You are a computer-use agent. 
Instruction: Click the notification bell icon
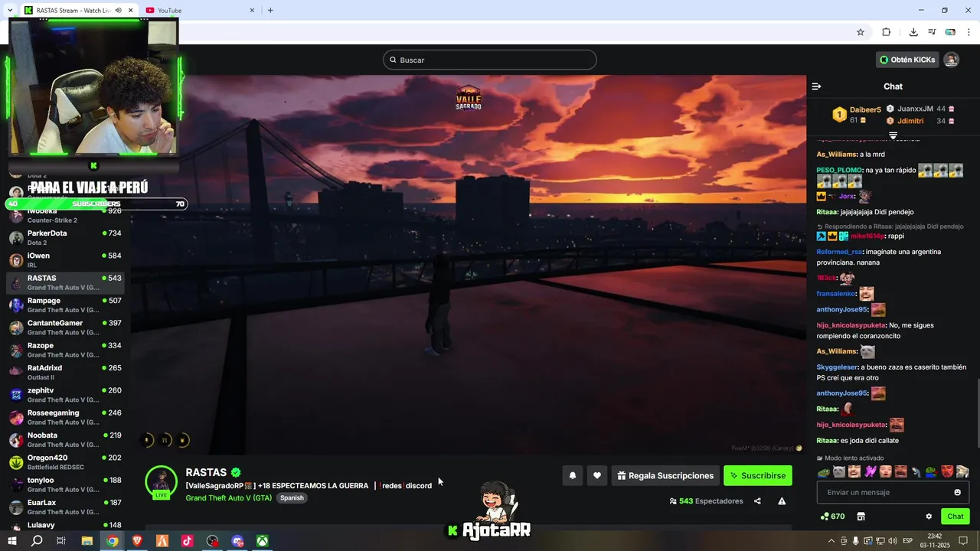572,475
